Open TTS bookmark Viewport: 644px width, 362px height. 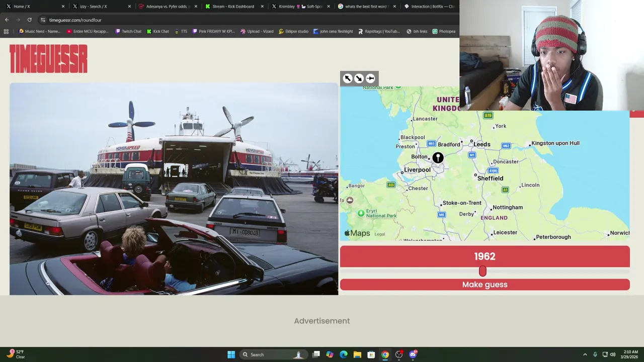pyautogui.click(x=181, y=31)
